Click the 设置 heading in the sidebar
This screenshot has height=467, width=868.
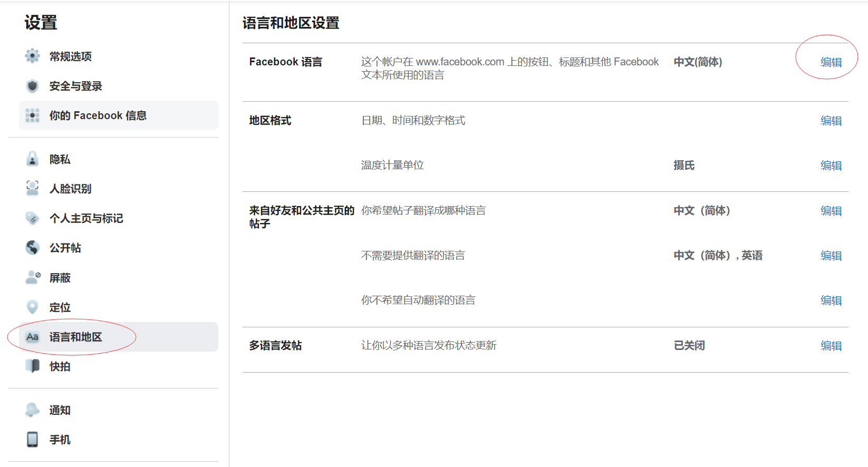tap(41, 23)
